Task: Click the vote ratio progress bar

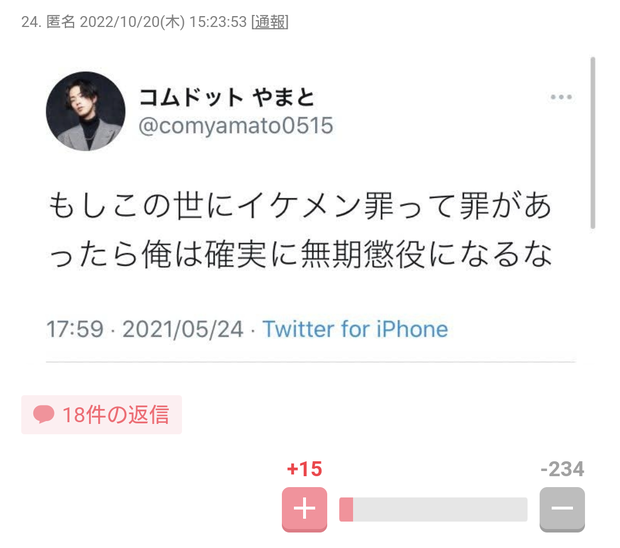Action: pos(433,509)
